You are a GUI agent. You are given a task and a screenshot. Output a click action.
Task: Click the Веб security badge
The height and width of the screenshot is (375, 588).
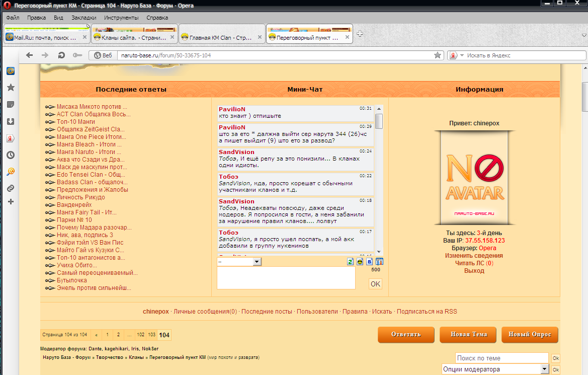pos(103,55)
